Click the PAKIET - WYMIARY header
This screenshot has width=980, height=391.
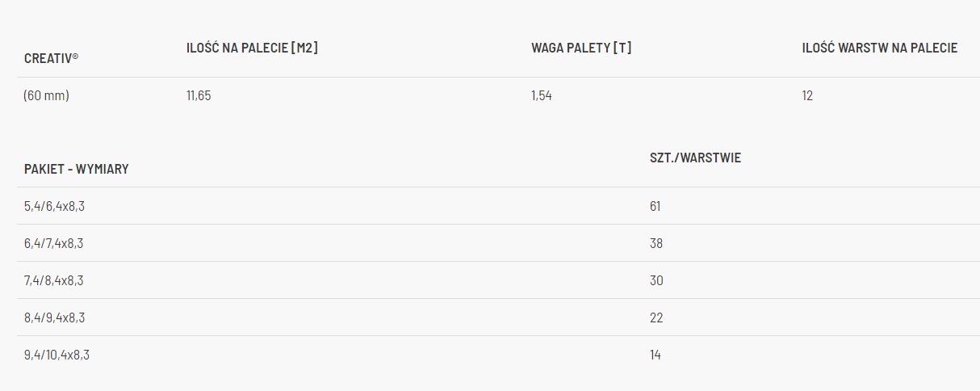pos(77,169)
